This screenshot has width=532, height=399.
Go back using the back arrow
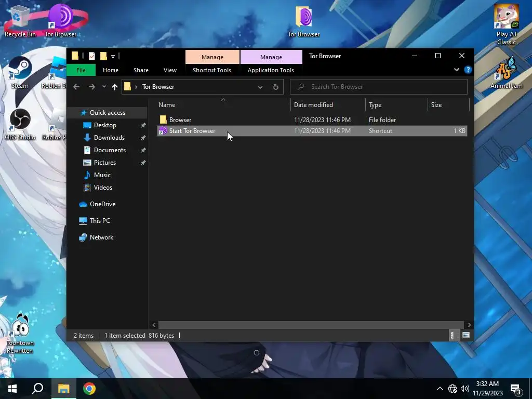pyautogui.click(x=76, y=87)
